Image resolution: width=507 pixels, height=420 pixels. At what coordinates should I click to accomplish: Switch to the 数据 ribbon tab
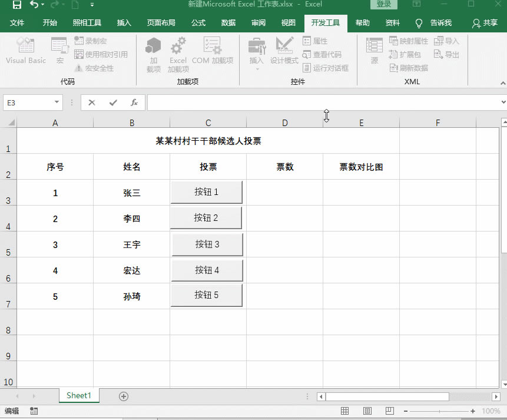(x=228, y=23)
